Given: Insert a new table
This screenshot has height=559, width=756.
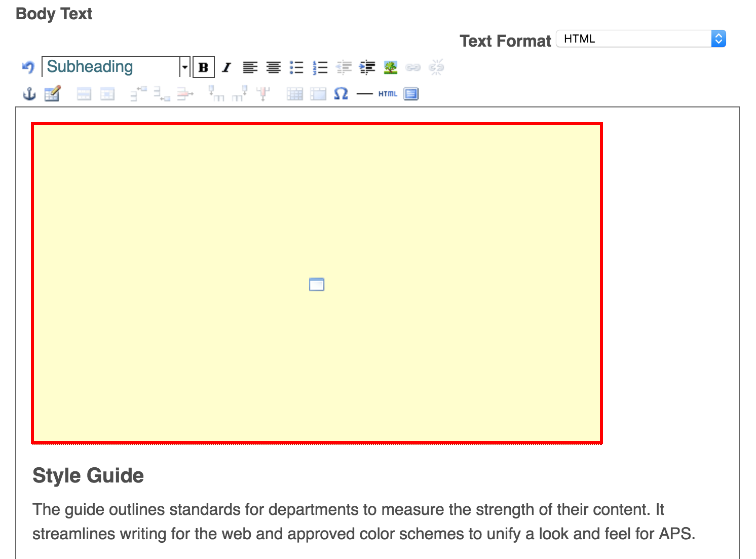Looking at the screenshot, I should click(x=52, y=94).
